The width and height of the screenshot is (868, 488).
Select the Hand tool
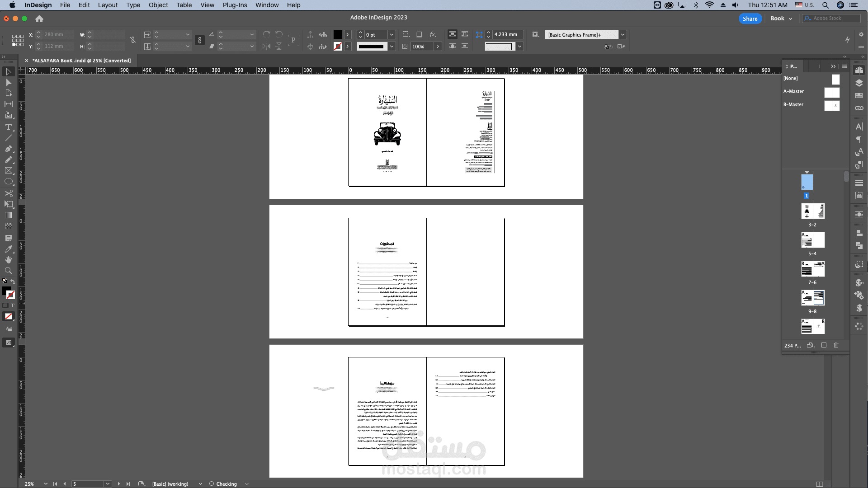[8, 260]
